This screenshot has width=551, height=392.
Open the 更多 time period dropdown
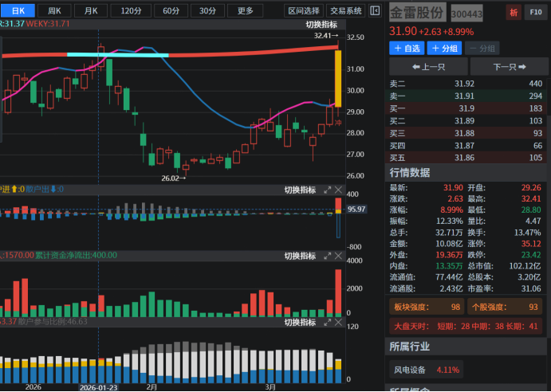246,11
